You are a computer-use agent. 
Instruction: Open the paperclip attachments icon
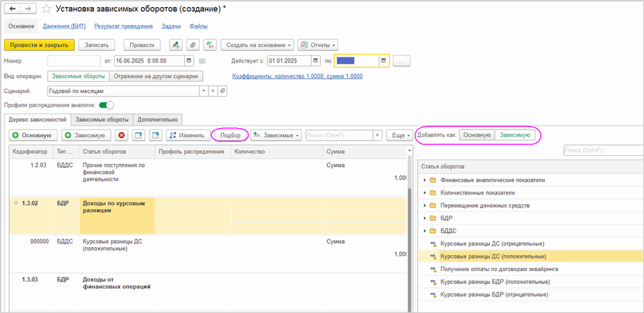192,45
